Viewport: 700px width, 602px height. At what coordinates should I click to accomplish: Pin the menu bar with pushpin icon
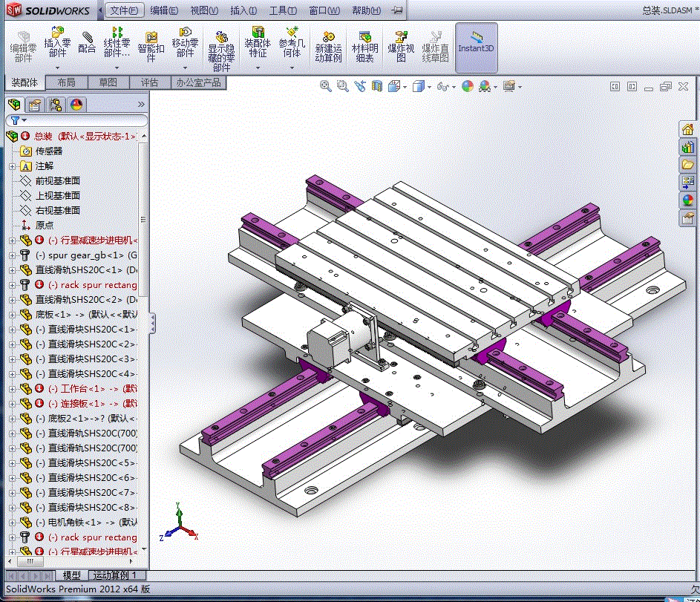(397, 10)
